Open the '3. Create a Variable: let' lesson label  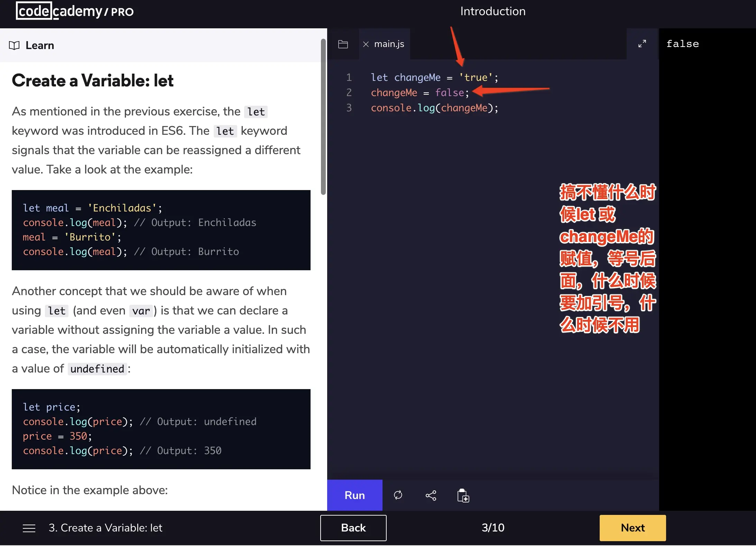[105, 528]
